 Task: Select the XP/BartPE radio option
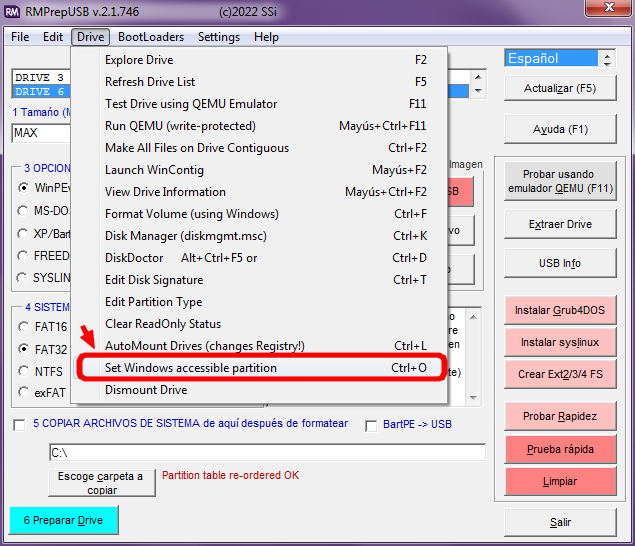click(23, 234)
